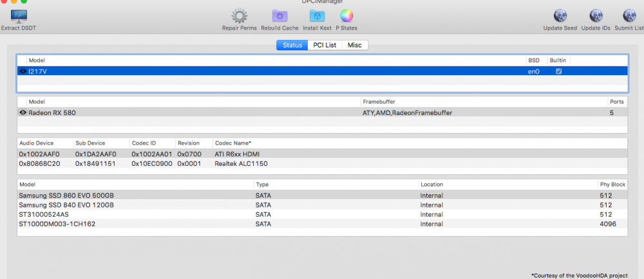Viewport: 644px width, 279px height.
Task: Click audio device 0x80868C20
Action: point(39,163)
